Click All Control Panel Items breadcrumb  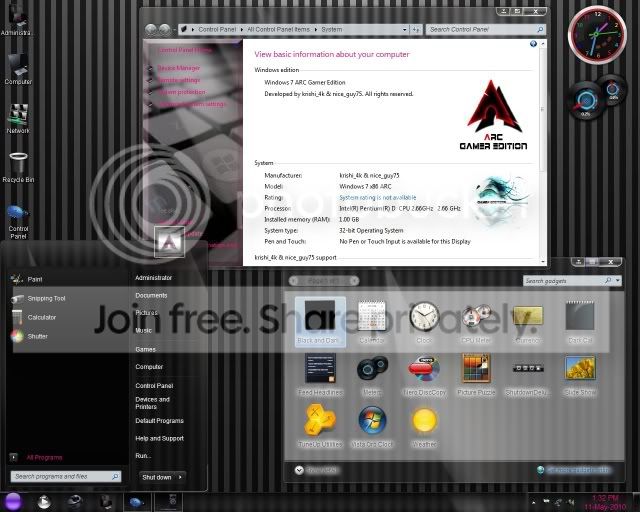click(278, 29)
